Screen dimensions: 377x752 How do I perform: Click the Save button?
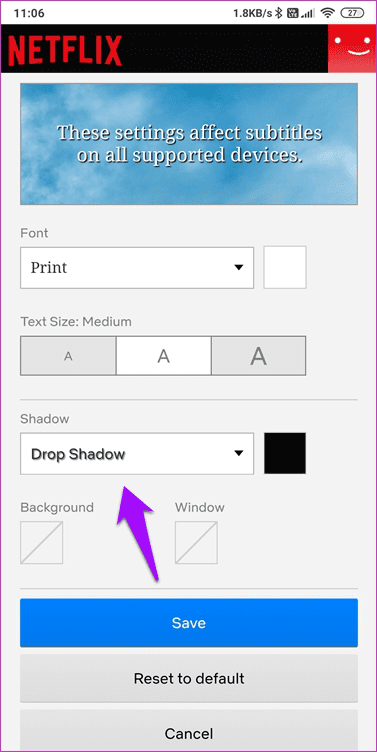point(189,623)
